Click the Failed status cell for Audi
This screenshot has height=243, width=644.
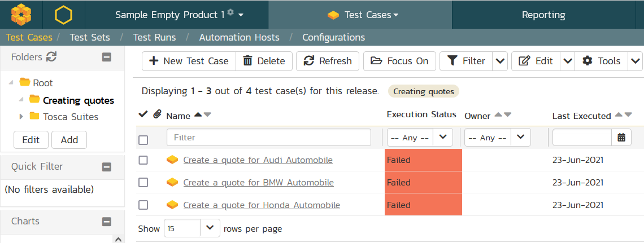coord(423,160)
